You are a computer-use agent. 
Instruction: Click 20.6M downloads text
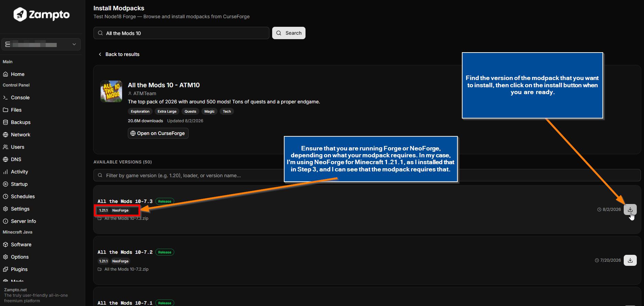[x=145, y=121]
